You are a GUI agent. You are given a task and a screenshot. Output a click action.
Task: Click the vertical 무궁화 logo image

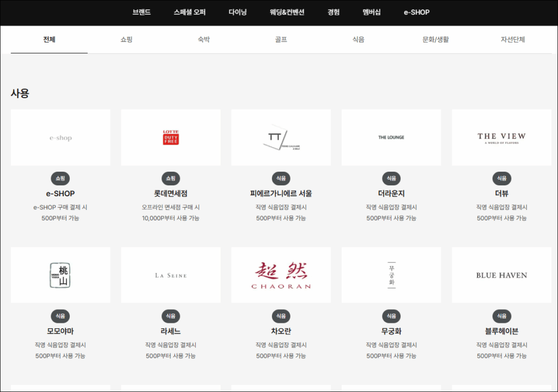391,275
